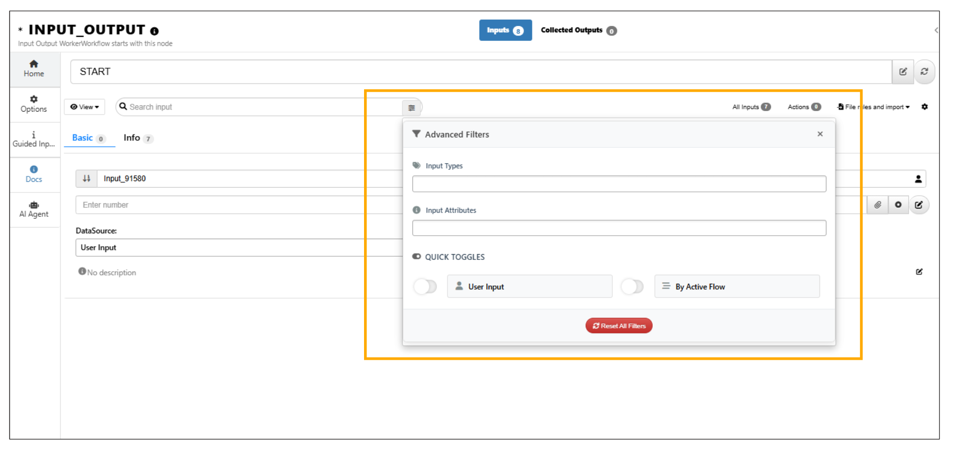Viewport: 980px width, 472px height.
Task: Click the Search input field
Action: click(260, 107)
